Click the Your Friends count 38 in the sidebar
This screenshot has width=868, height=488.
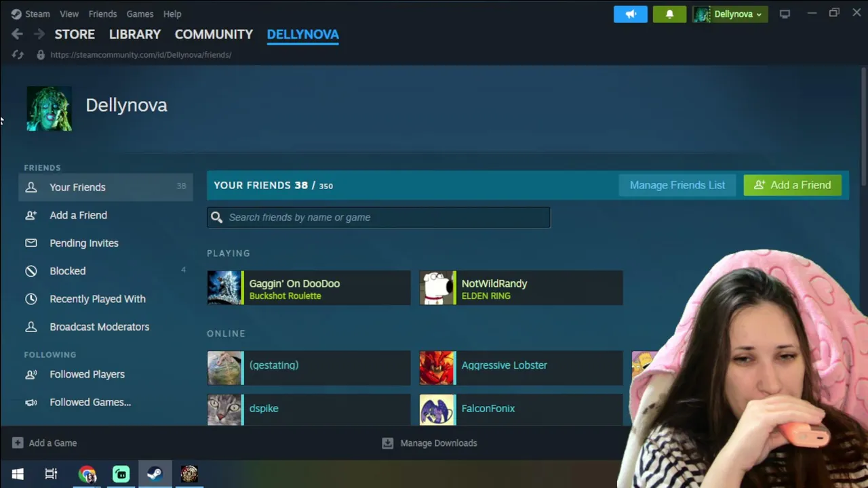pyautogui.click(x=181, y=186)
